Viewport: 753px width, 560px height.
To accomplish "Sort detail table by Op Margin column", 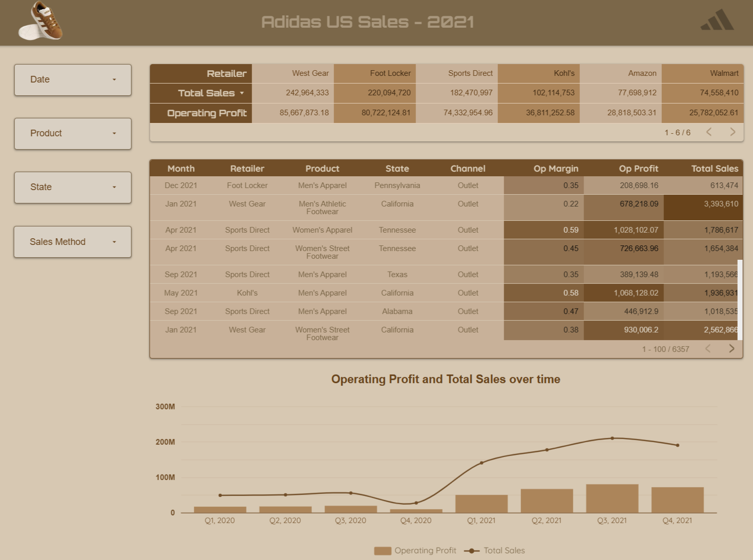I will [556, 169].
